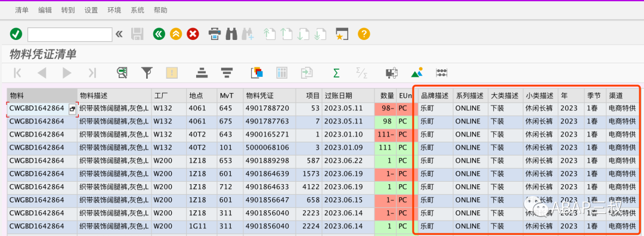Click the Print icon
The width and height of the screenshot is (644, 236).
[215, 34]
